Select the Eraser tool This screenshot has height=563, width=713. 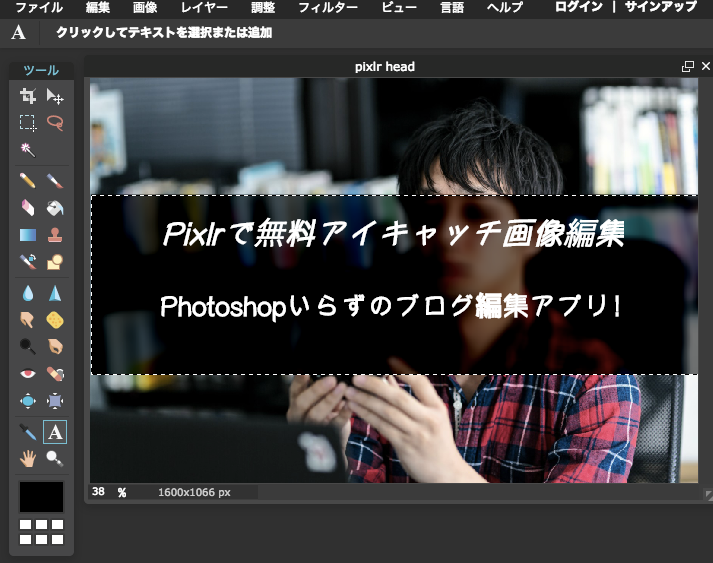28,208
